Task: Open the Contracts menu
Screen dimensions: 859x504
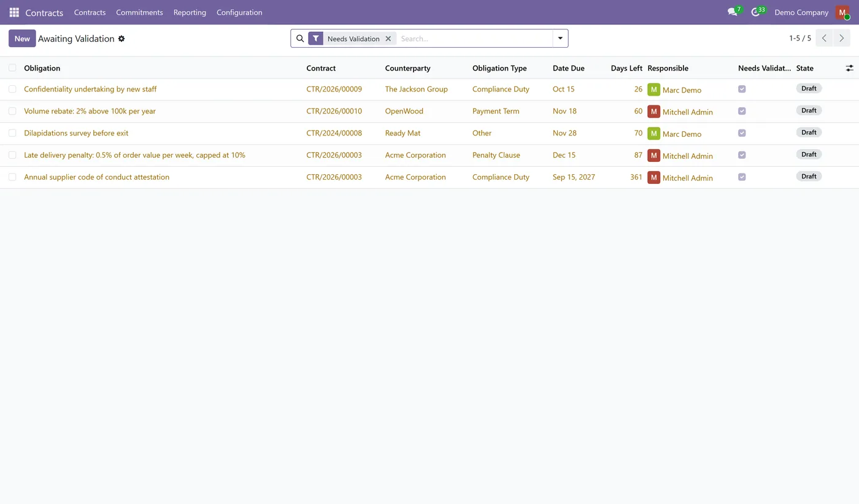Action: (x=90, y=12)
